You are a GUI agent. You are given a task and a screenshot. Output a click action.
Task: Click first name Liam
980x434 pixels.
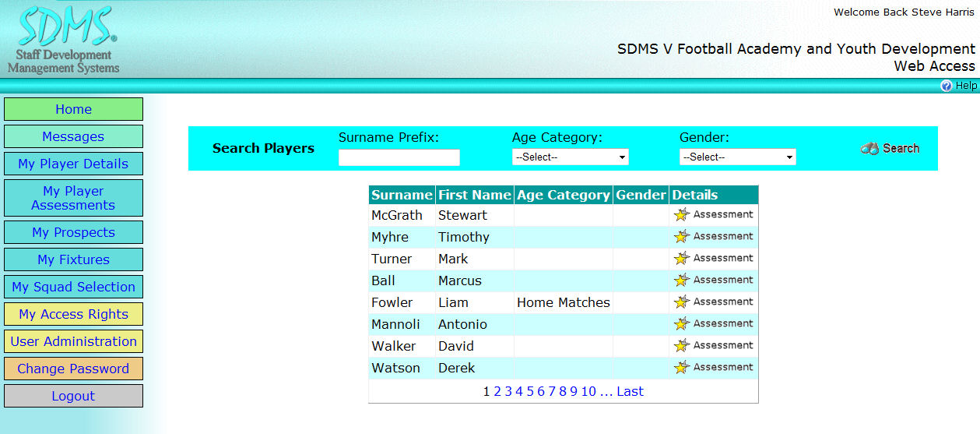(453, 302)
